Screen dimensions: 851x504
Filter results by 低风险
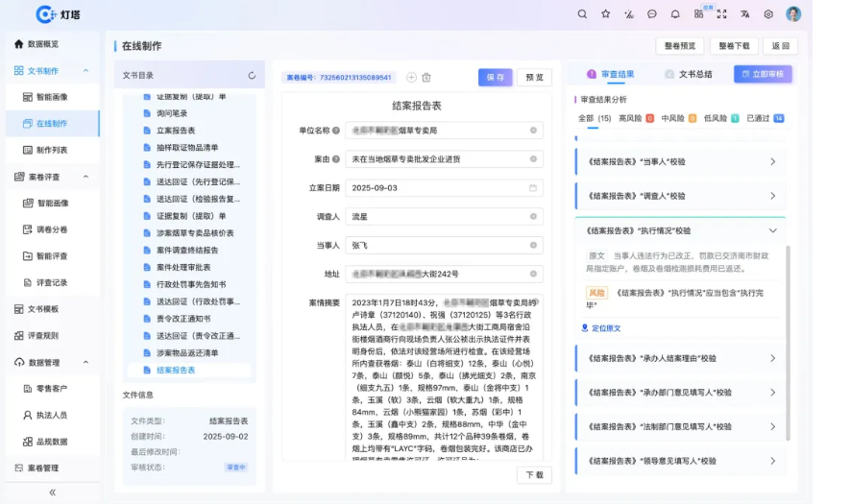pyautogui.click(x=721, y=118)
